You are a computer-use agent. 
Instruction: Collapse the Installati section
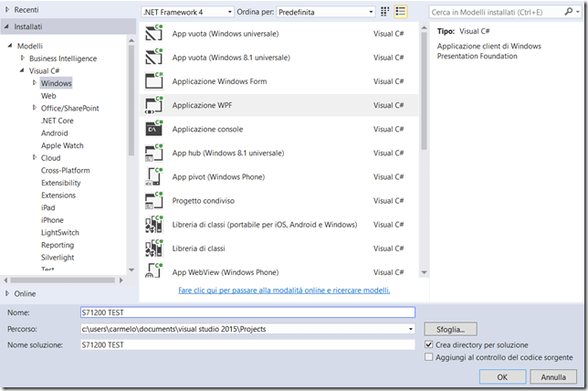pyautogui.click(x=6, y=26)
